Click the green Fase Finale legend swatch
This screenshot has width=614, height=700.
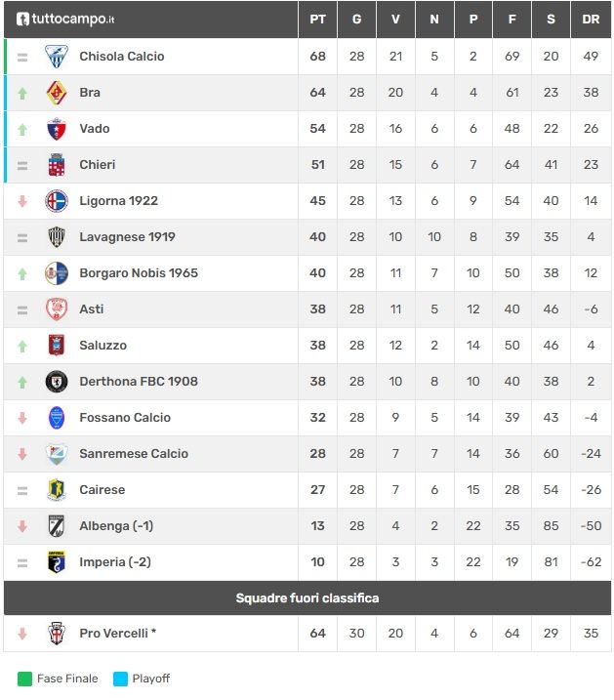coord(24,679)
